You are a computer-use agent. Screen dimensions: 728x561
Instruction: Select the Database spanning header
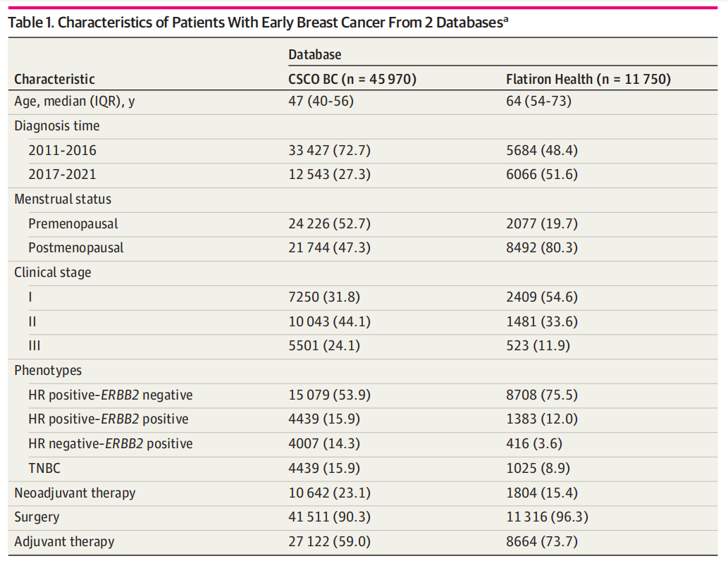pos(314,54)
